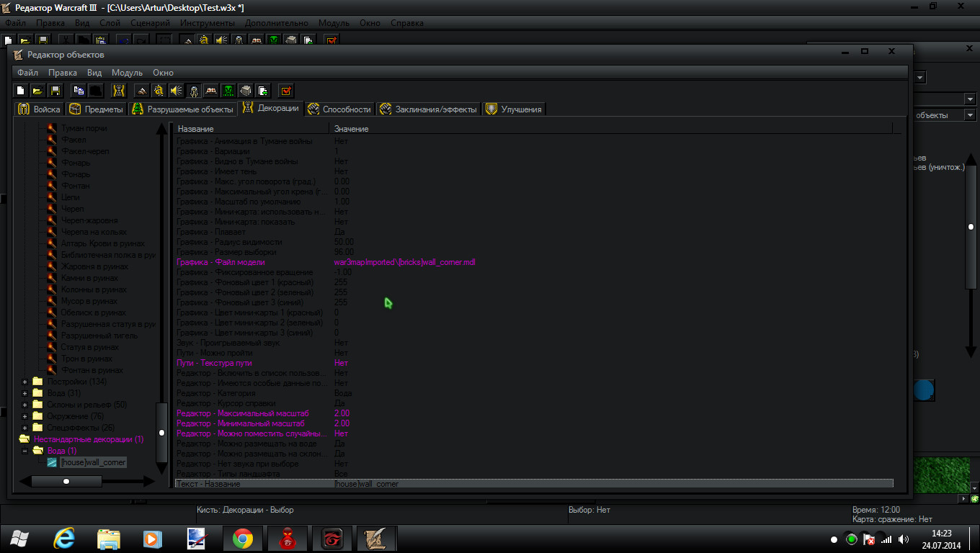This screenshot has width=980, height=553.
Task: Switch to the Заклинания/эффекты tab
Action: (429, 109)
